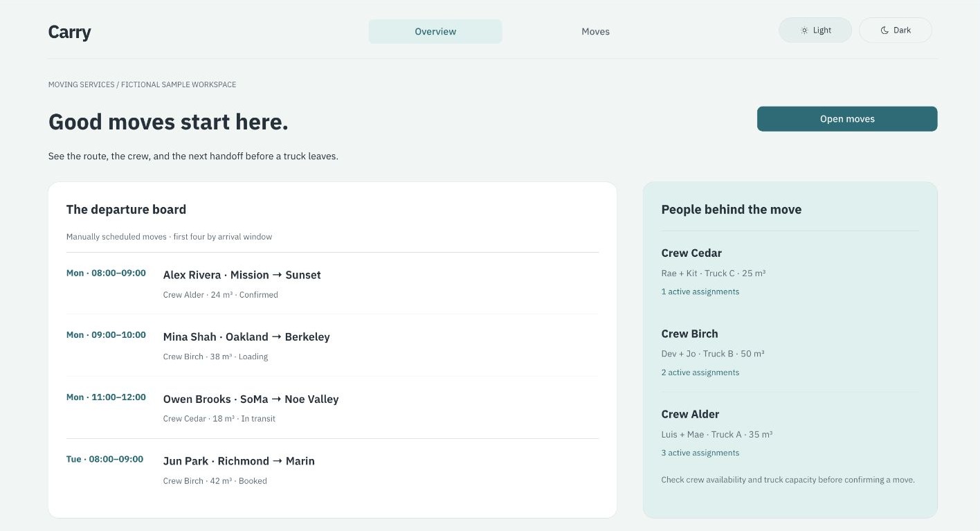Click the moon icon in Dark button
Image resolution: width=980 pixels, height=531 pixels.
coord(884,30)
